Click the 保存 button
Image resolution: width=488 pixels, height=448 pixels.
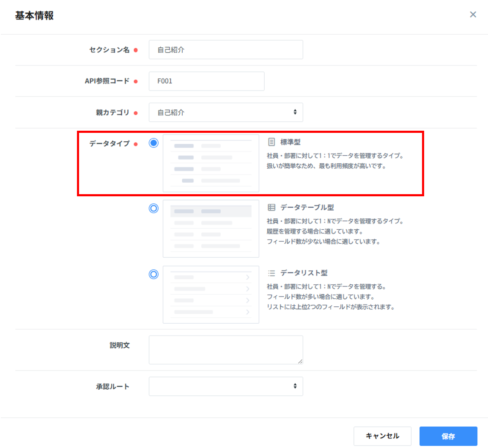point(448,436)
